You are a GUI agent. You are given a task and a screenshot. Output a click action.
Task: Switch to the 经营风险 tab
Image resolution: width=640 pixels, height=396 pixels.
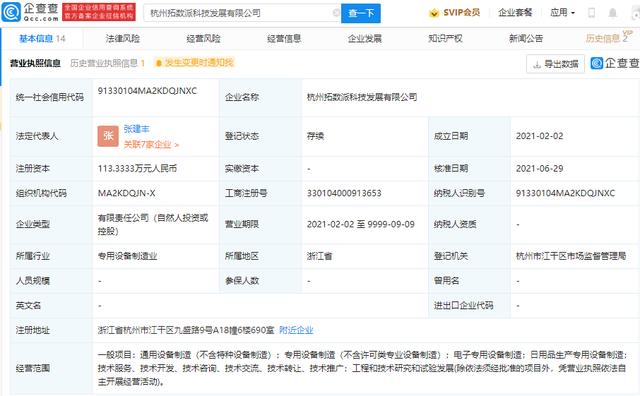click(204, 39)
